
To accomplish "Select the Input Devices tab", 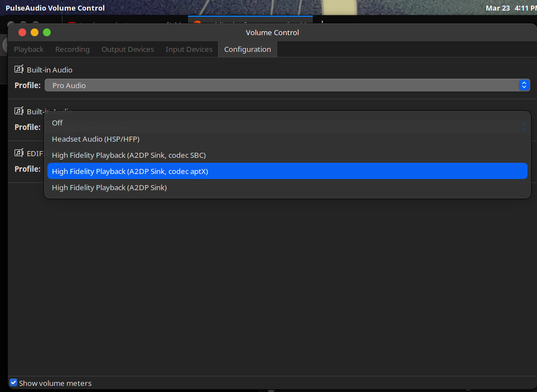I will point(189,49).
